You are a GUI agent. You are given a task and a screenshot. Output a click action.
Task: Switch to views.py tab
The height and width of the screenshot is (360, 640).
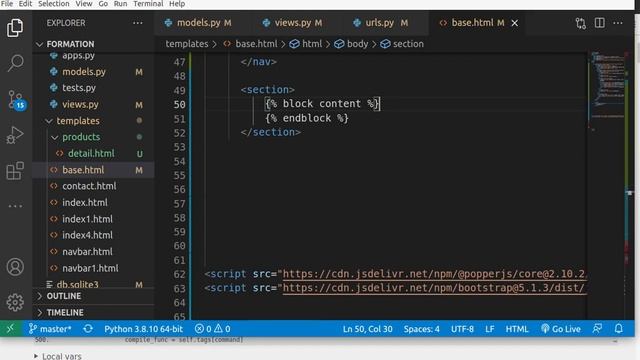(x=294, y=23)
